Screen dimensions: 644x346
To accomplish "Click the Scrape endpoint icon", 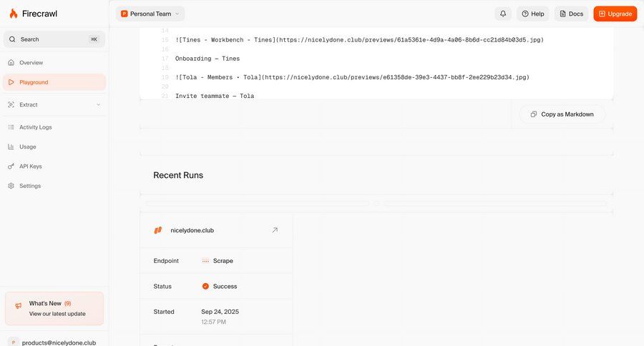I will pyautogui.click(x=205, y=261).
